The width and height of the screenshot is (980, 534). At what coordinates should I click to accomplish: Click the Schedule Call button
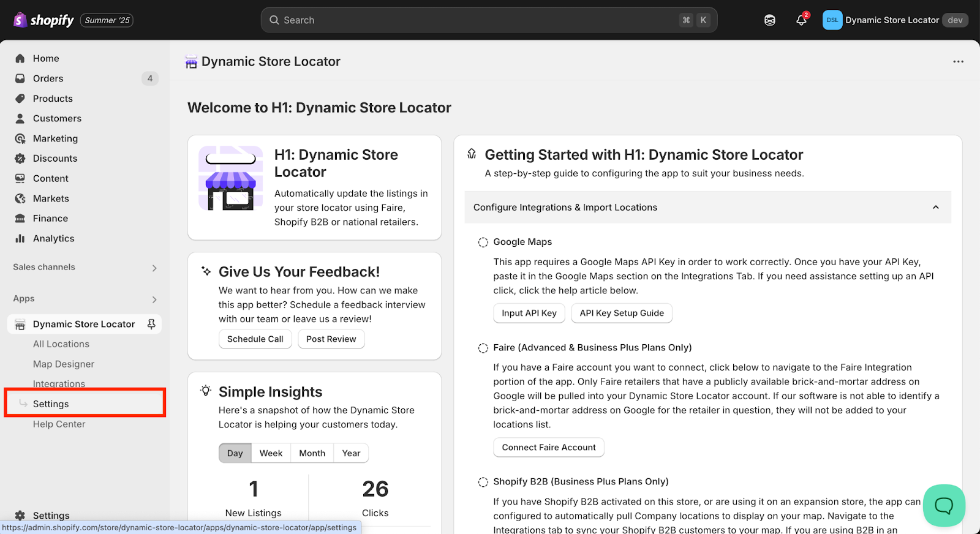(255, 339)
